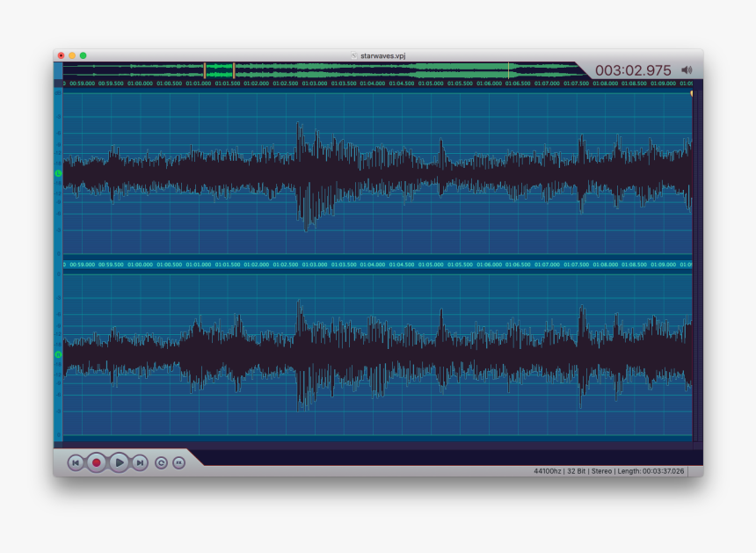Click the vertical scrollbar beside the waveforms
Viewport: 756px width, 553px height.
click(x=698, y=266)
